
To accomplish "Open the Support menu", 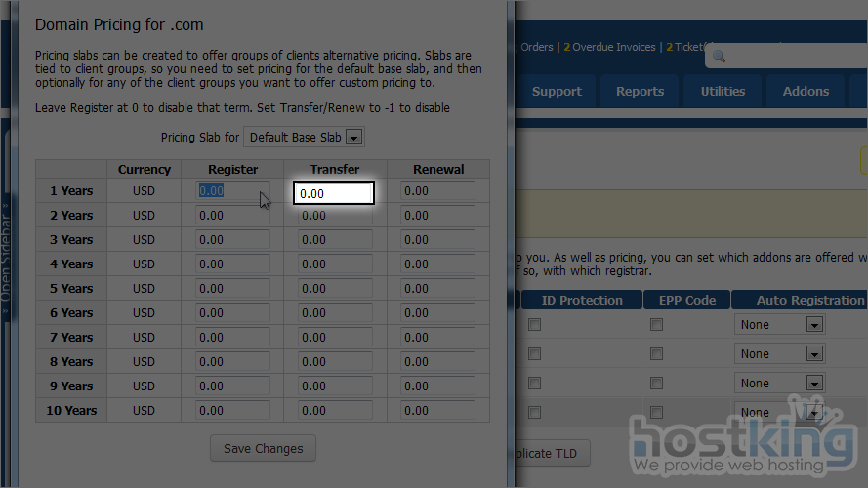I will [x=557, y=92].
